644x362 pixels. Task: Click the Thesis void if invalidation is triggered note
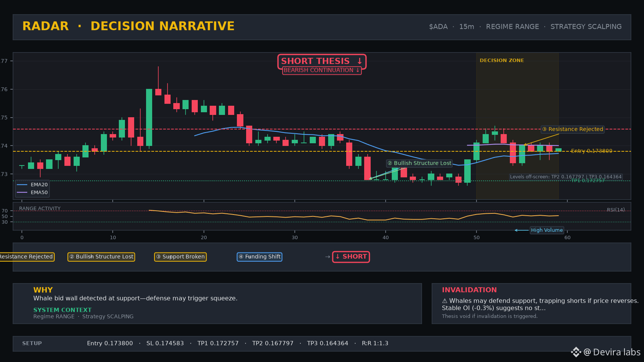(490, 316)
